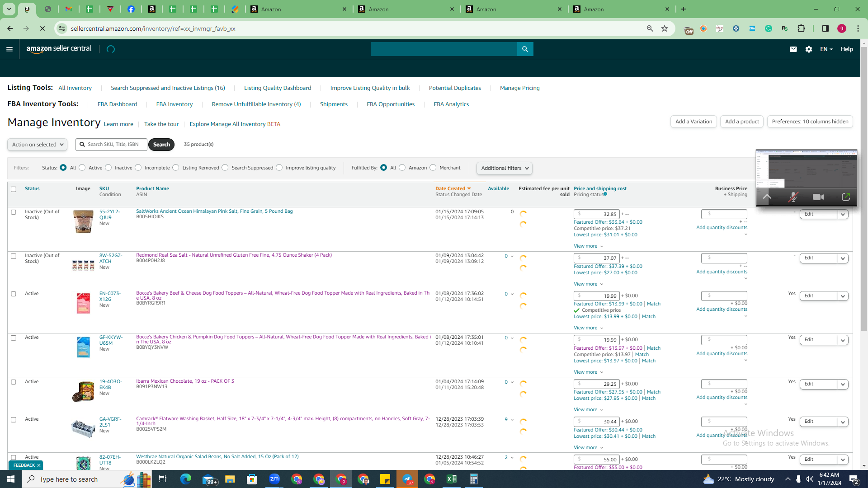
Task: Open Chrome profile avatar
Action: click(842, 28)
